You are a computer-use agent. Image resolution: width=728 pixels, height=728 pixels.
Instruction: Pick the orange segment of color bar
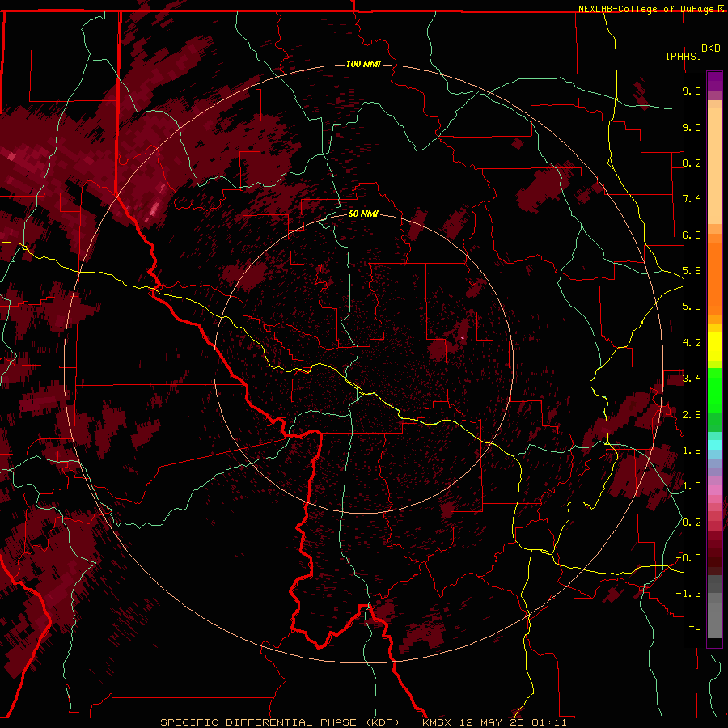pyautogui.click(x=714, y=280)
